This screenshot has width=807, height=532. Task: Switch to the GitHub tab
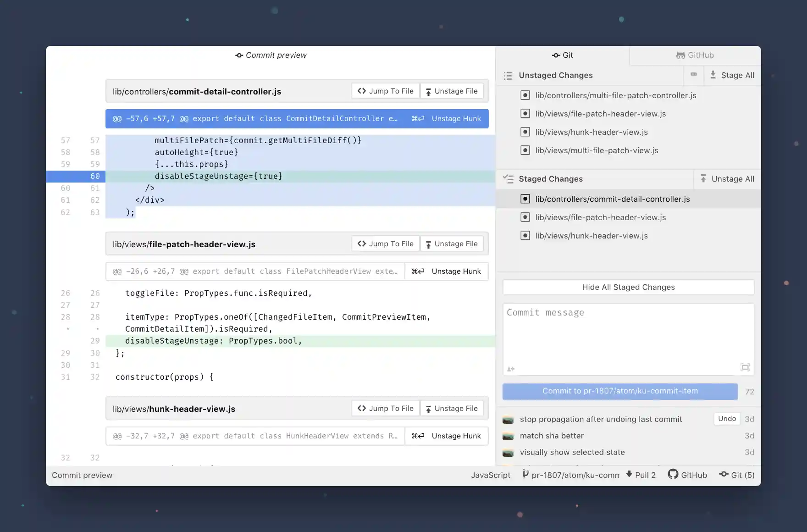point(695,55)
